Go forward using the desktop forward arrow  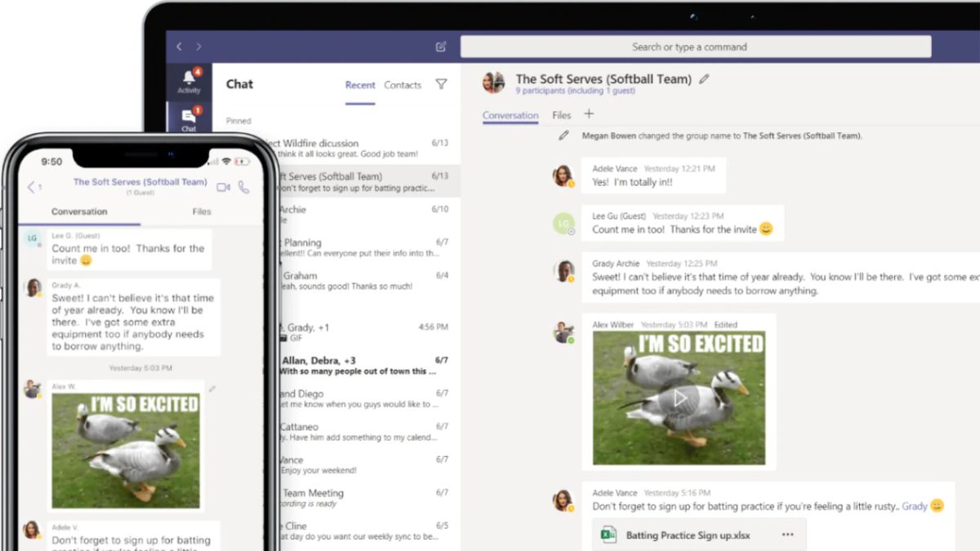click(x=198, y=47)
